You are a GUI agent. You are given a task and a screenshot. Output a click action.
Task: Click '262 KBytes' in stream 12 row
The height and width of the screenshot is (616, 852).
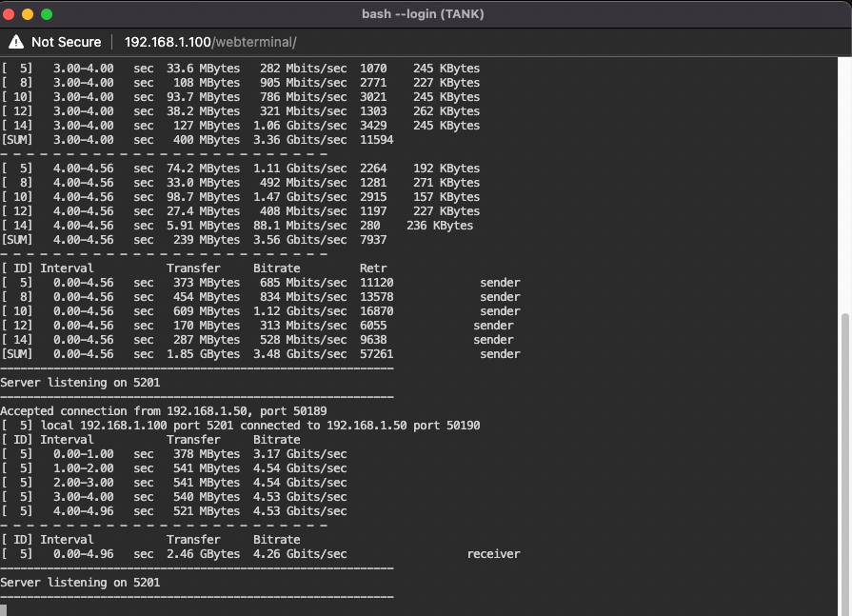coord(446,111)
